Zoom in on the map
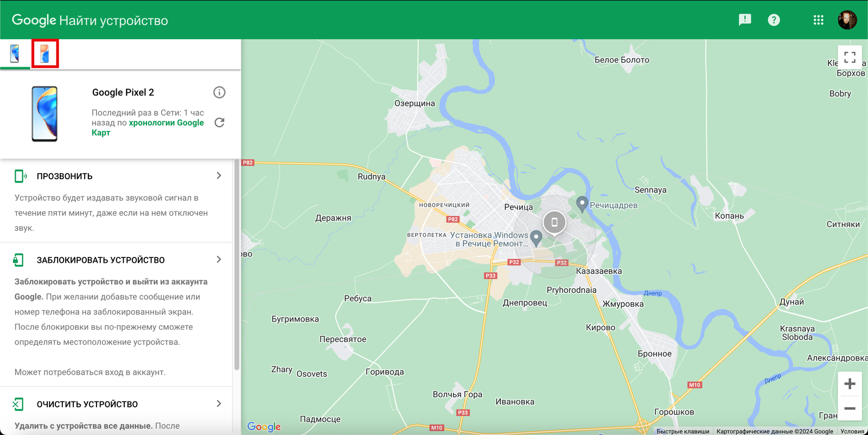 (x=850, y=384)
